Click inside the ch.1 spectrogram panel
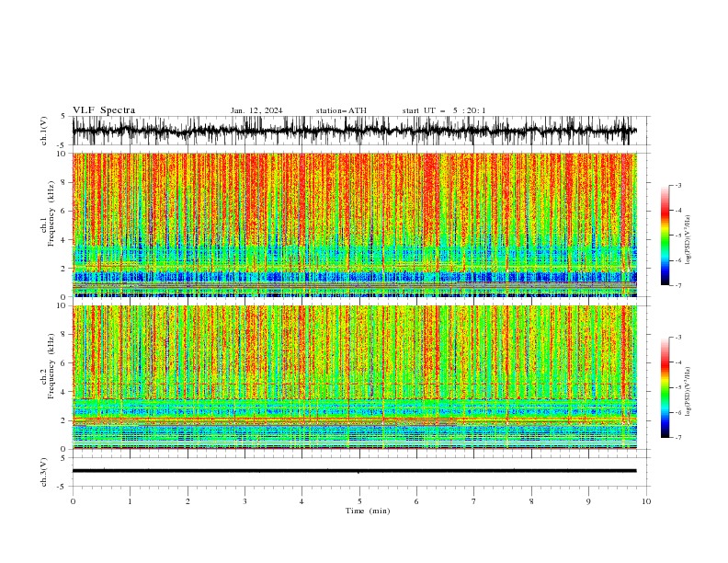 (x=354, y=224)
